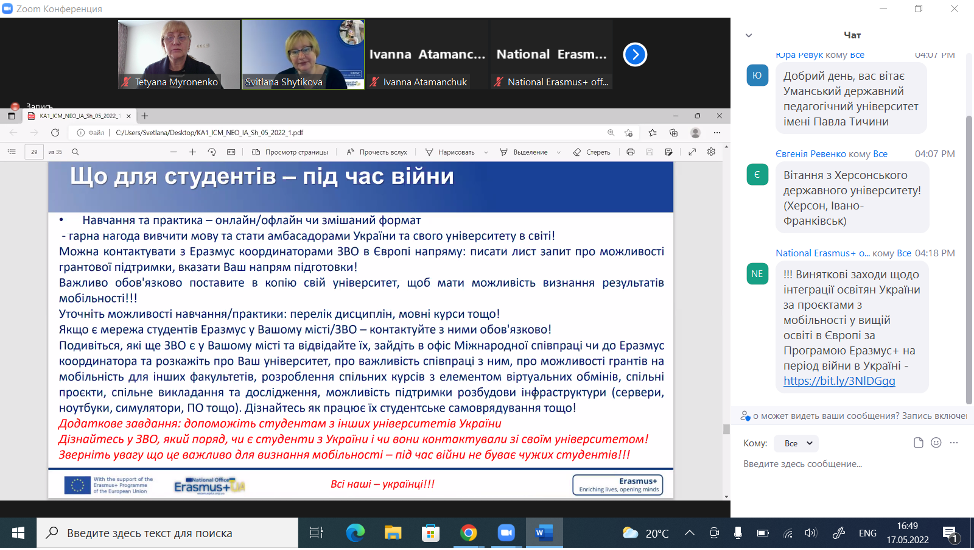Open a new browser tab

[x=146, y=116]
